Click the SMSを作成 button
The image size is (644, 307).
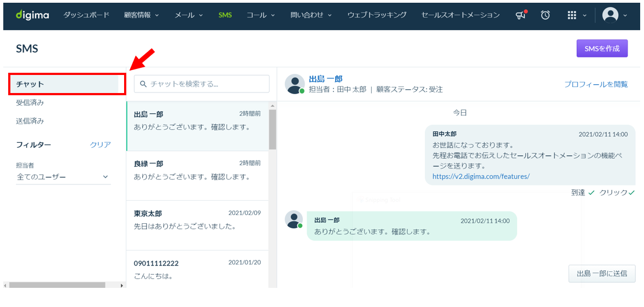click(x=602, y=49)
